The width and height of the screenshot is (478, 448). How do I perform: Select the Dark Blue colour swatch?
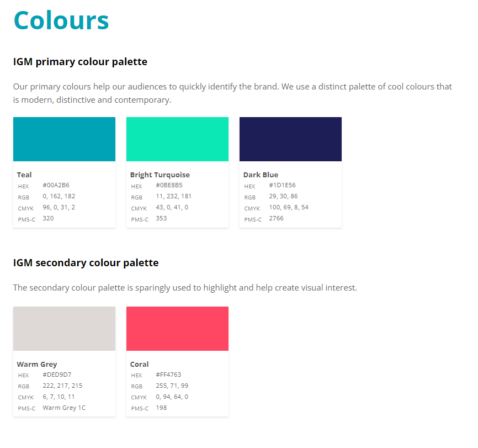[x=290, y=139]
